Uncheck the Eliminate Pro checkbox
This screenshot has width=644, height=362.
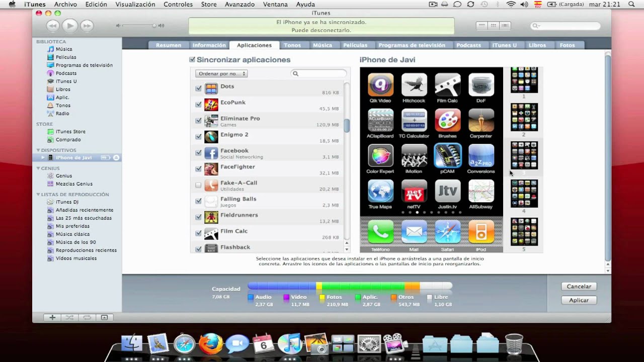pyautogui.click(x=198, y=121)
